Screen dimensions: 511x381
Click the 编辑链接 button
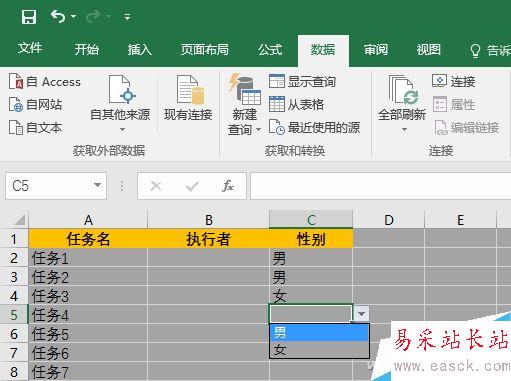coord(467,127)
